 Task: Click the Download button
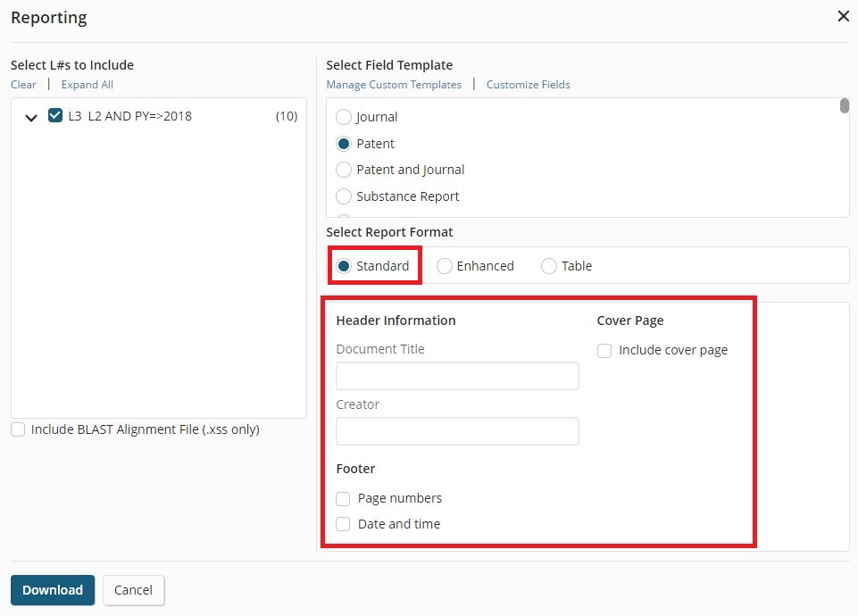tap(53, 590)
